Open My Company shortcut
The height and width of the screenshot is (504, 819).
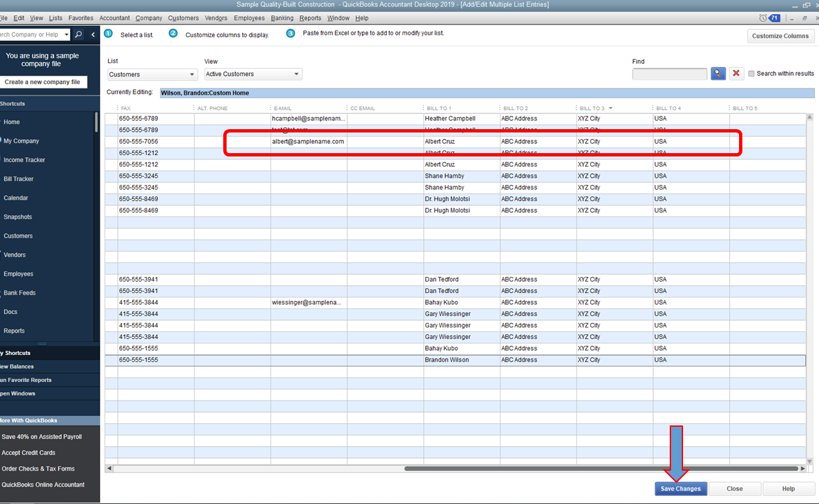click(21, 141)
